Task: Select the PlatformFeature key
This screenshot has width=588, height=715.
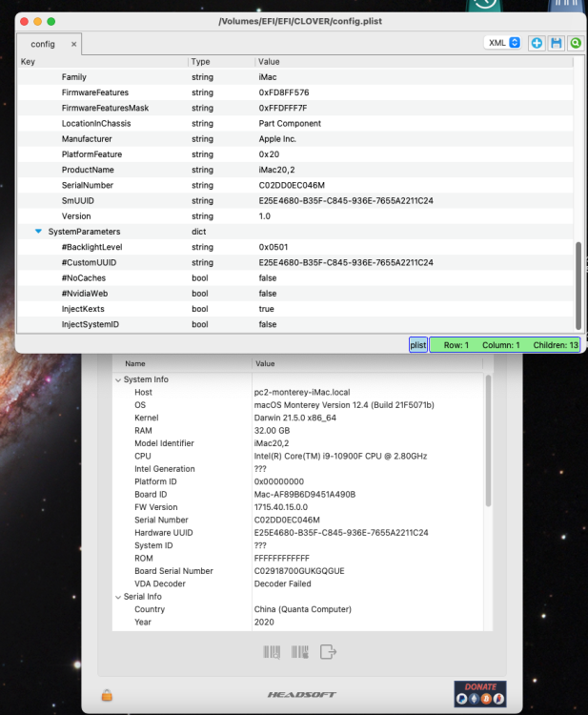Action: coord(91,154)
